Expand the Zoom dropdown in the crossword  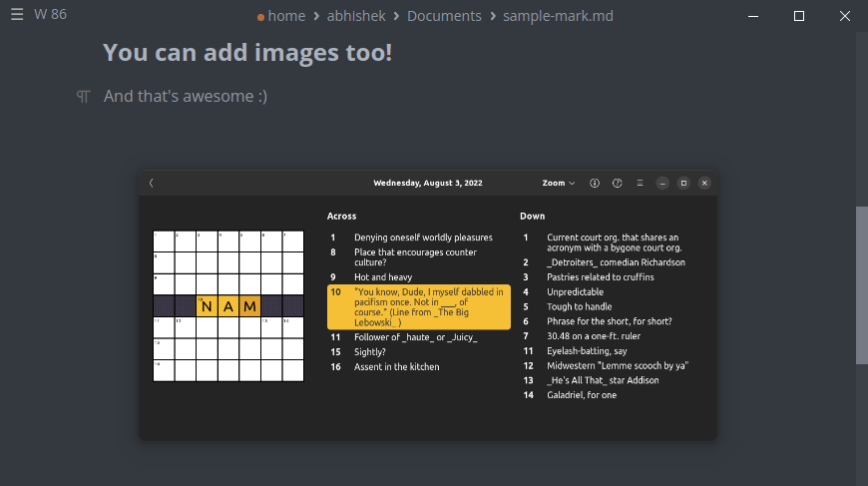[x=559, y=183]
